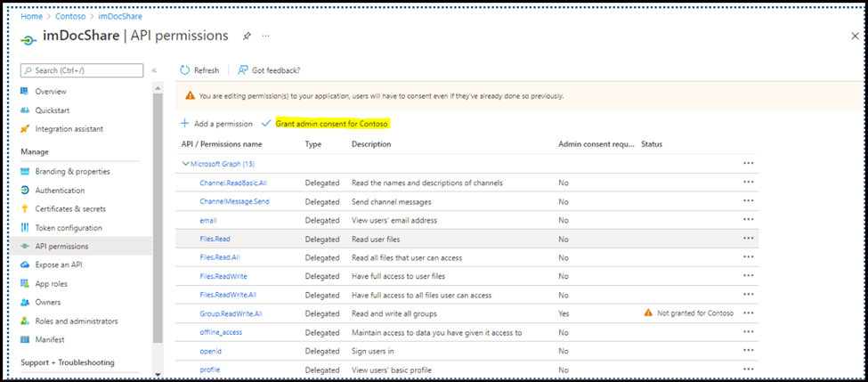The image size is (868, 382).
Task: Click the sidebar scrollbar down arrow
Action: [x=158, y=374]
